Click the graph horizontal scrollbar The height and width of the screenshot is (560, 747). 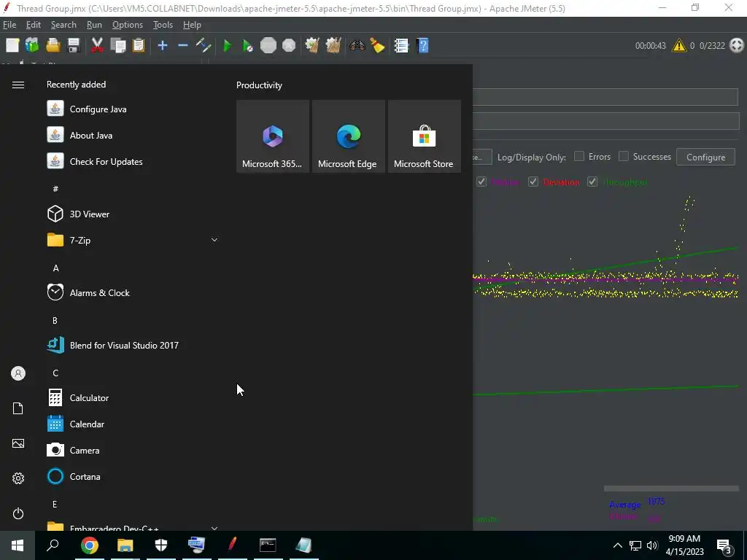[671, 489]
